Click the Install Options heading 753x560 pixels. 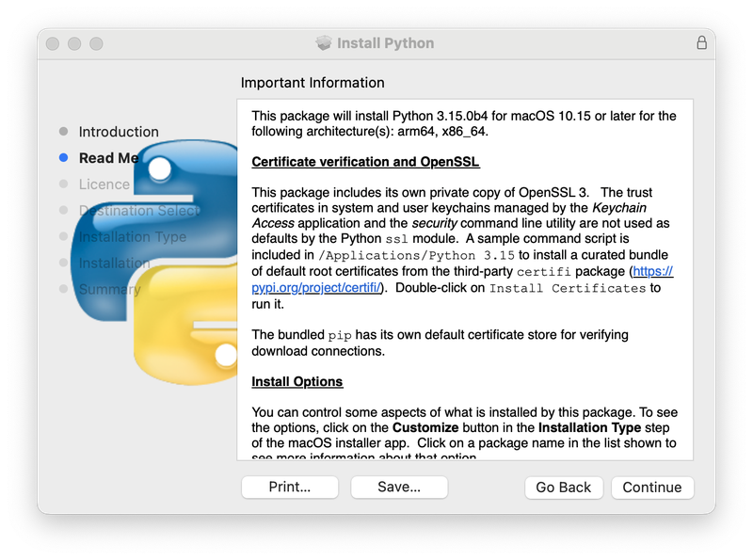tap(297, 381)
